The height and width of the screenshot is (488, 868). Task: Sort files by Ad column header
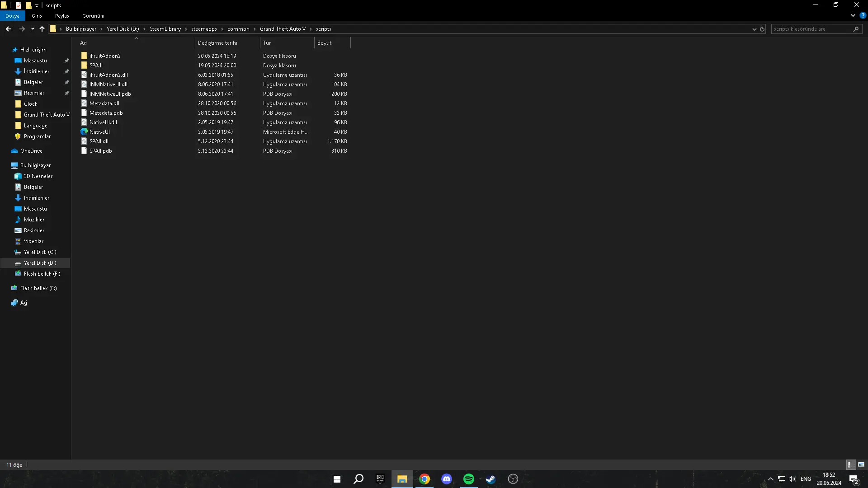(136, 43)
